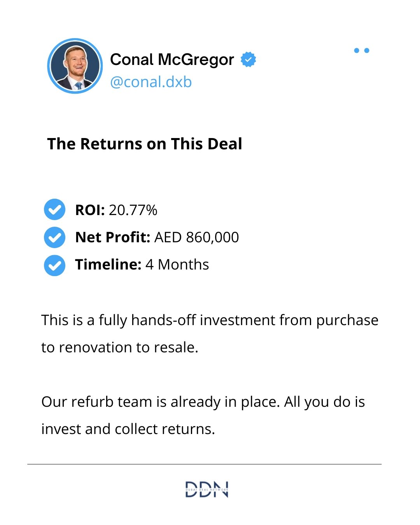Click the "fully hands-off investment" paragraph

point(210,334)
